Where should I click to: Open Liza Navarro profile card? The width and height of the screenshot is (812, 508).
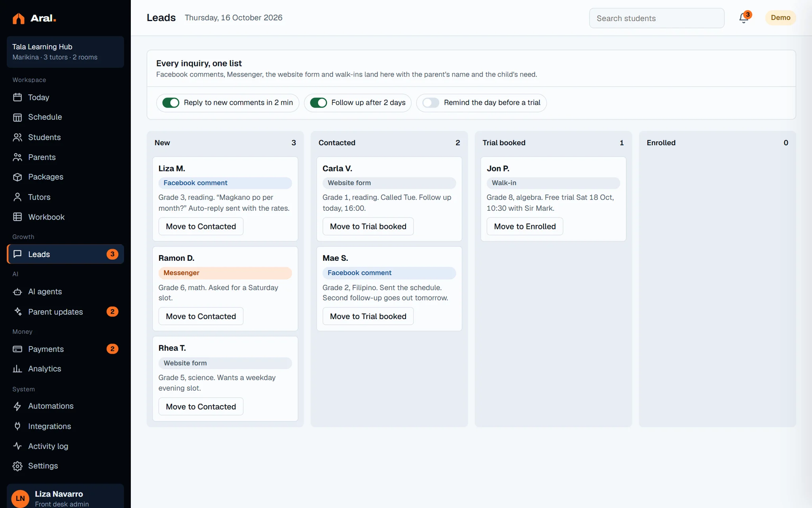click(65, 496)
